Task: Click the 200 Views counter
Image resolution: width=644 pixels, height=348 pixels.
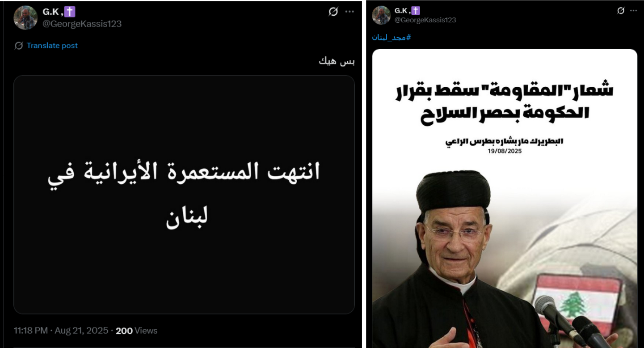Action: pos(137,331)
